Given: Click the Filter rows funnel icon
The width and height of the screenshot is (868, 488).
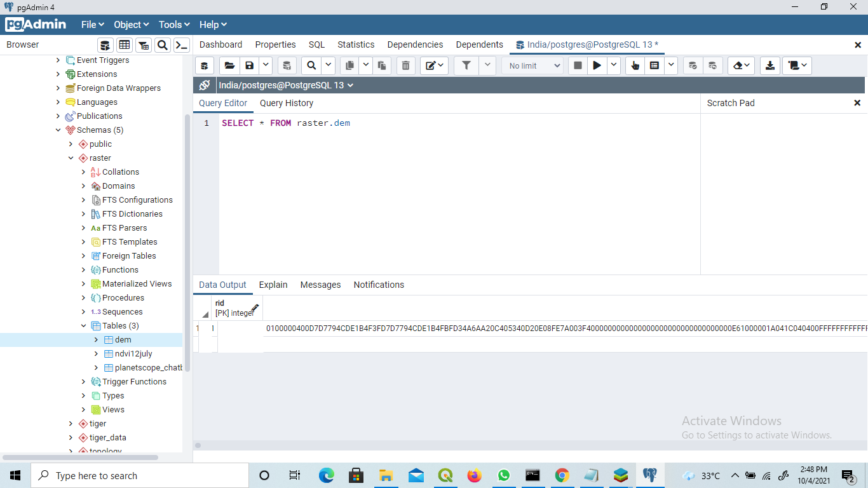Looking at the screenshot, I should 466,65.
